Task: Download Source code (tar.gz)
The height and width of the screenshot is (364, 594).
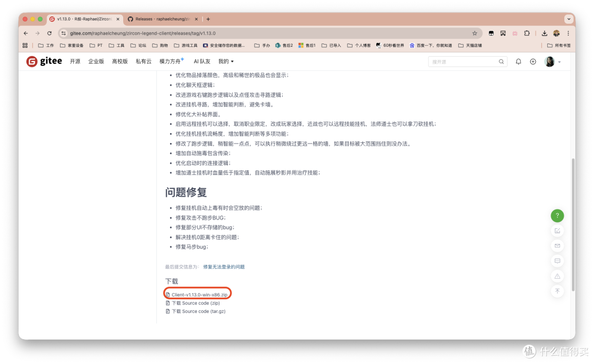Action: (199, 311)
